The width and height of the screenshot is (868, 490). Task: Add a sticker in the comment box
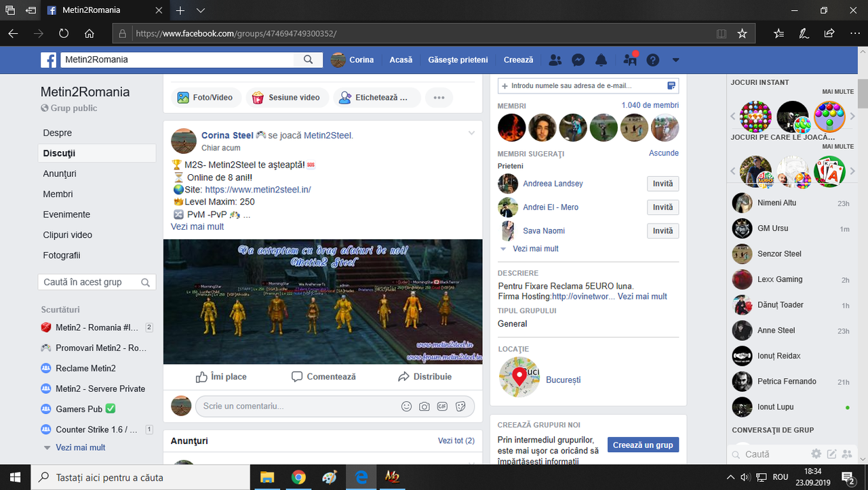tap(460, 406)
